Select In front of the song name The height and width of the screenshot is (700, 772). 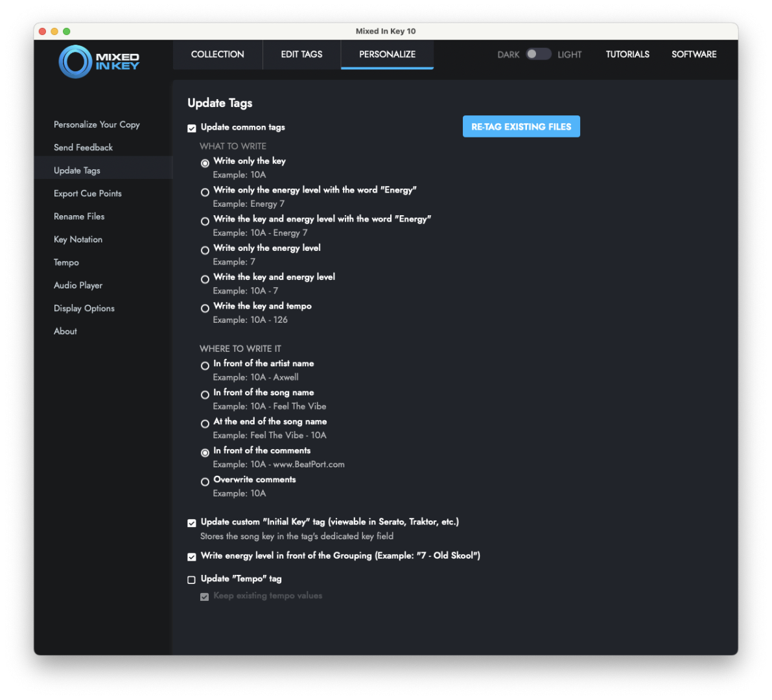[x=205, y=395]
